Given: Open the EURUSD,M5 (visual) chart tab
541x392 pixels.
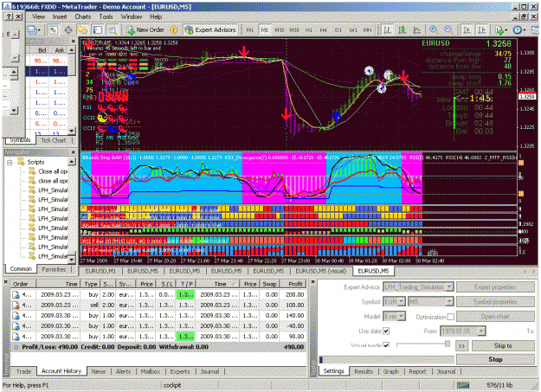Looking at the screenshot, I should pyautogui.click(x=320, y=271).
